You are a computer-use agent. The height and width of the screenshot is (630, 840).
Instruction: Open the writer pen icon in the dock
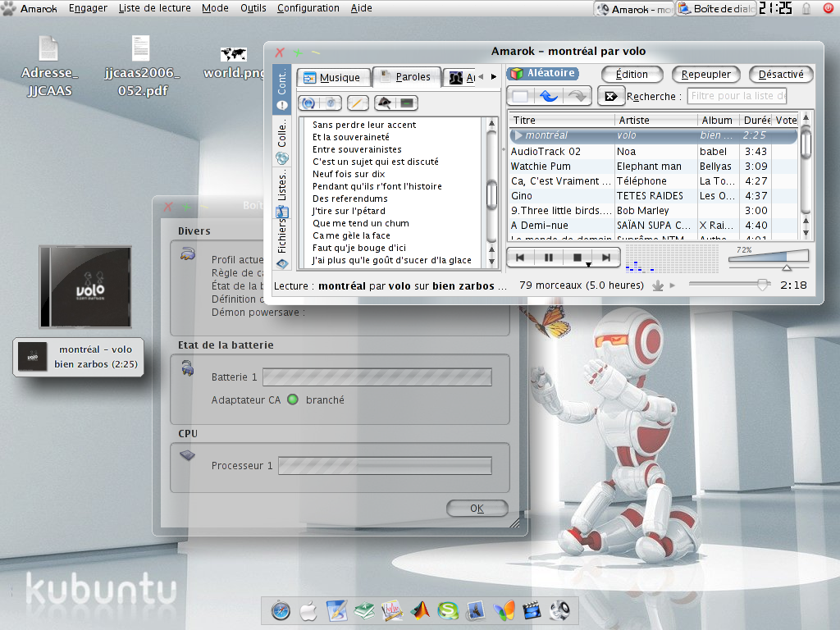pos(337,610)
